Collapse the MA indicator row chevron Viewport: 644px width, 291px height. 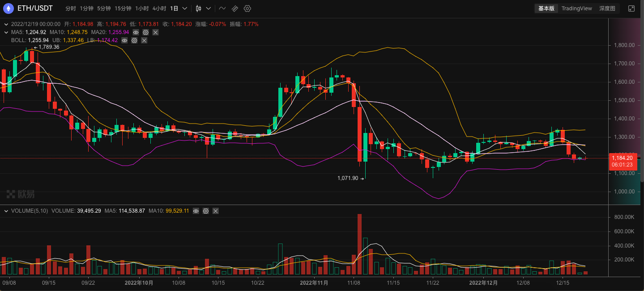point(6,32)
